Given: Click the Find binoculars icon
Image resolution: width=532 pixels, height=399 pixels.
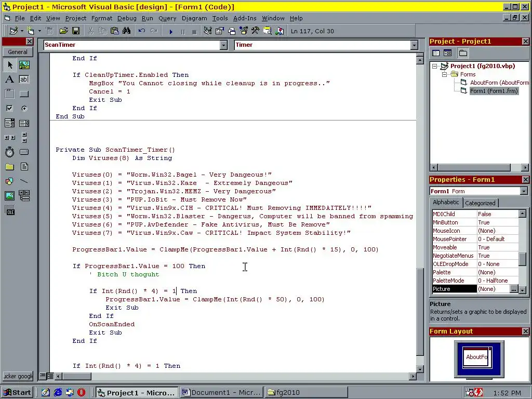Looking at the screenshot, I should pos(127,31).
